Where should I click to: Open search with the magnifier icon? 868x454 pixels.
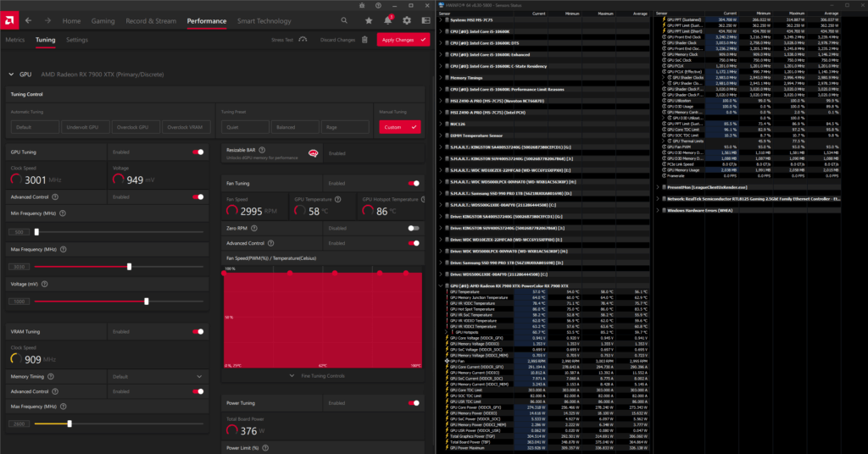[344, 20]
